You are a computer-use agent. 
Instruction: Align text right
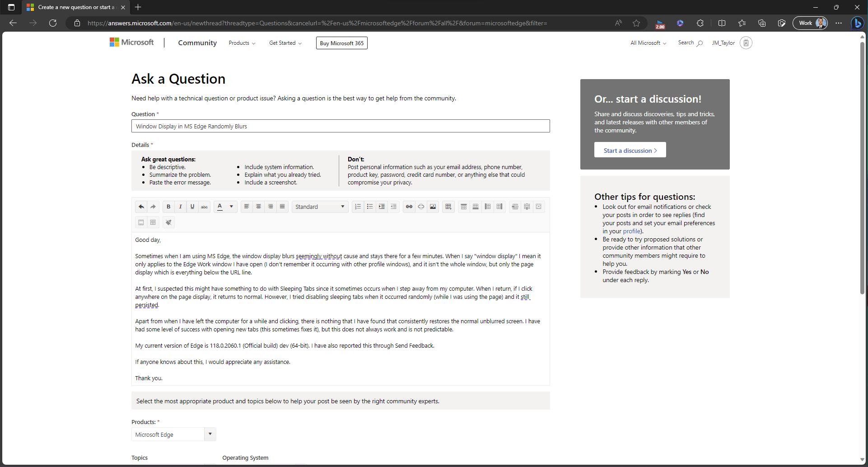[271, 207]
